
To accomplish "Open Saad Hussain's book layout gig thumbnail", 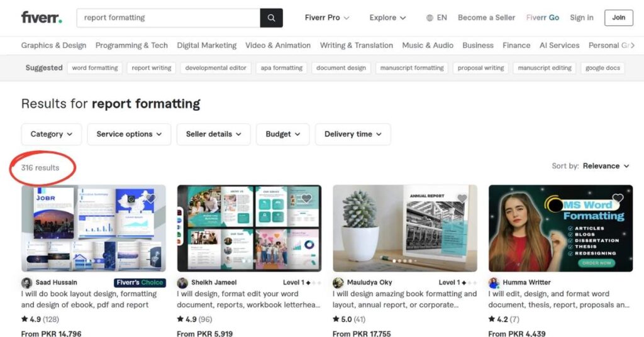I will pos(94,228).
